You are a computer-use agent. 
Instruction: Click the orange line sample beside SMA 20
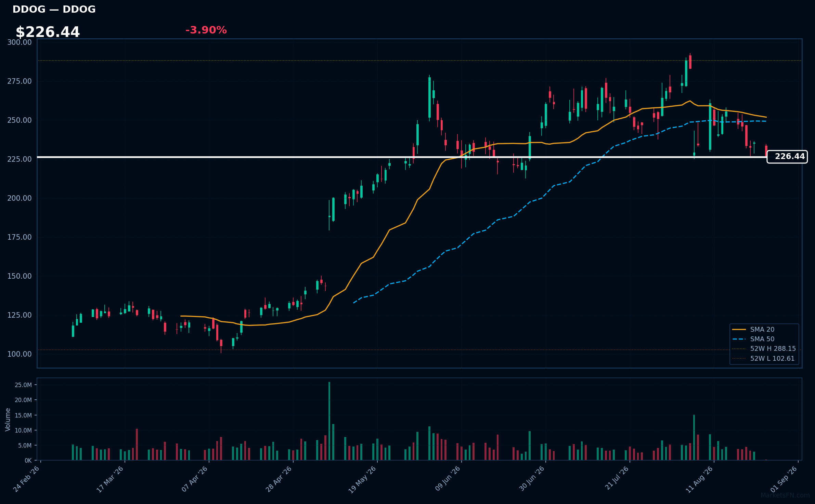[739, 329]
